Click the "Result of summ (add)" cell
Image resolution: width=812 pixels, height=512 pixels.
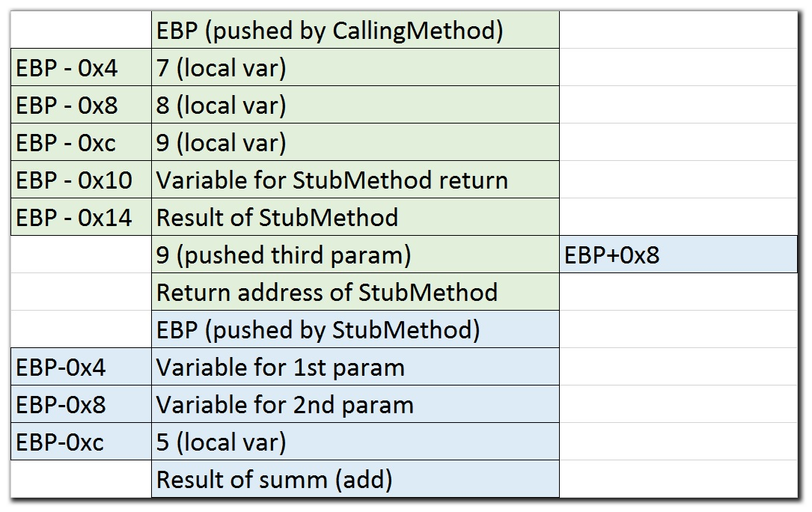(355, 479)
